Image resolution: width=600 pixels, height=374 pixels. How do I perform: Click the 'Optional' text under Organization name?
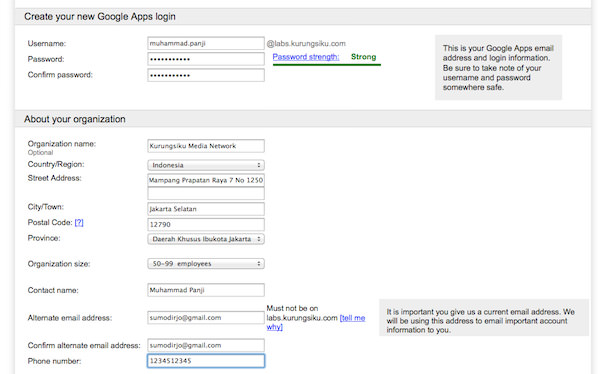(40, 152)
